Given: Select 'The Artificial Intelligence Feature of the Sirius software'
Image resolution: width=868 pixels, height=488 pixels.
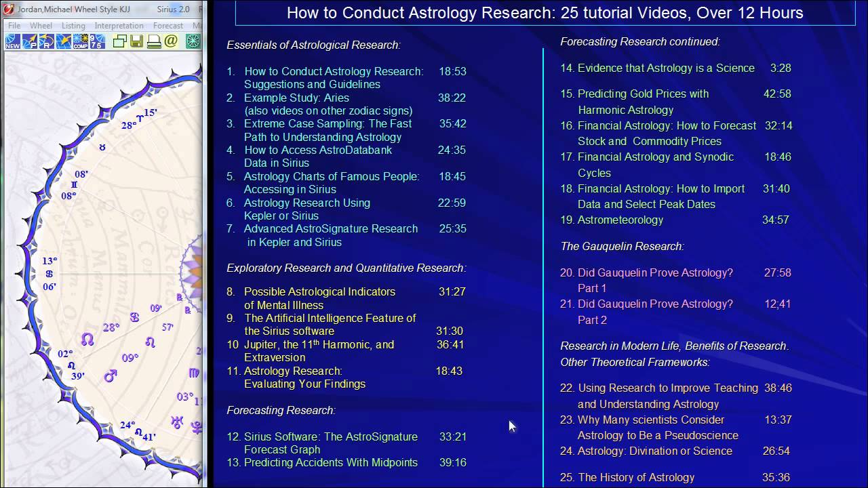Looking at the screenshot, I should click(330, 325).
